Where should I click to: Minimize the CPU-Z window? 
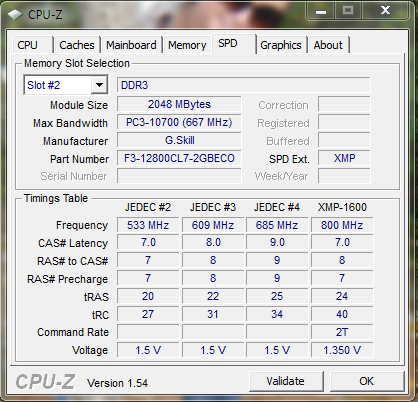(321, 11)
